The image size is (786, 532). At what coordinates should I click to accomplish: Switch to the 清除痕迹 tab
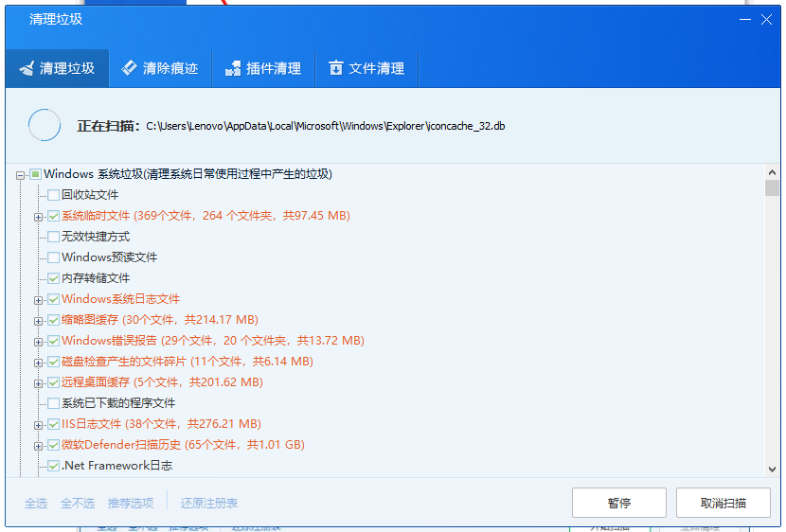[160, 68]
